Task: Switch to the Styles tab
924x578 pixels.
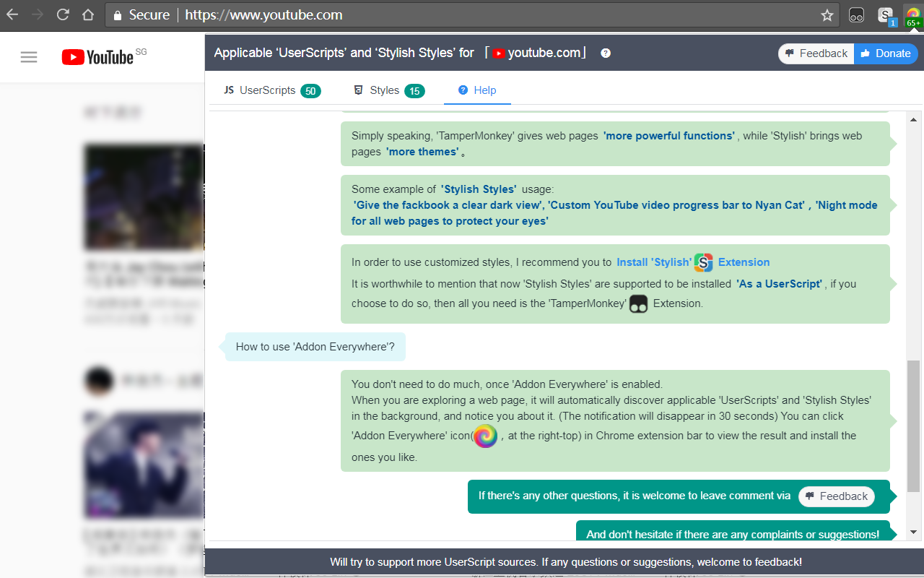Action: pos(388,90)
